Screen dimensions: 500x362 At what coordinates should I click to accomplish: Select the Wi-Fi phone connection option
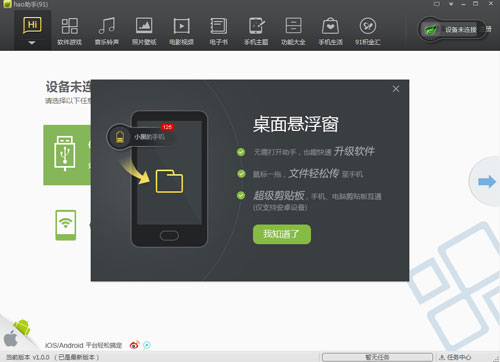[x=66, y=225]
